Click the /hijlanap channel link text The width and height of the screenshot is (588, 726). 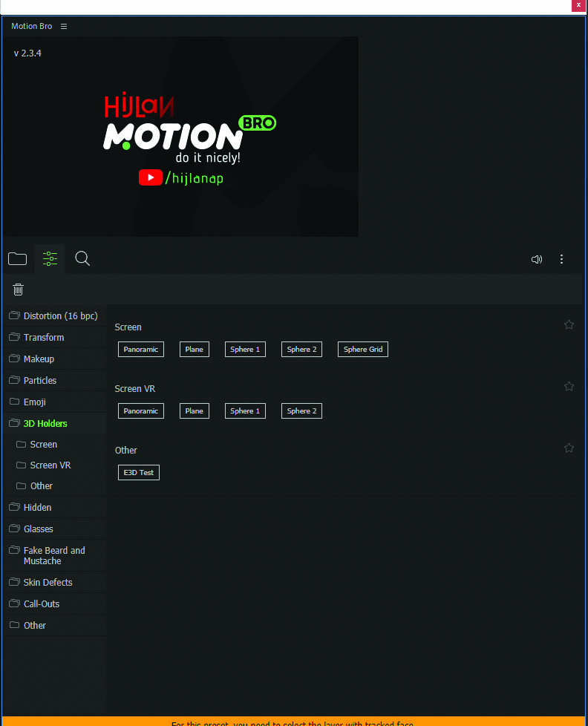(195, 178)
